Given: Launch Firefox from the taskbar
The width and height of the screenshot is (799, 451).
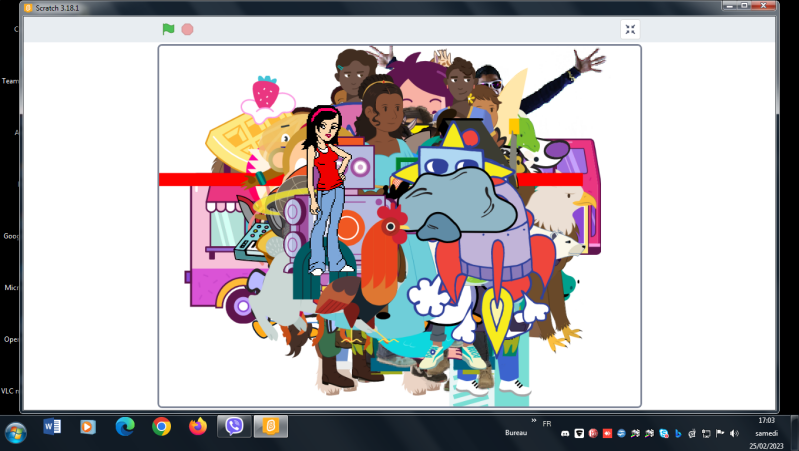Looking at the screenshot, I should pos(198,427).
